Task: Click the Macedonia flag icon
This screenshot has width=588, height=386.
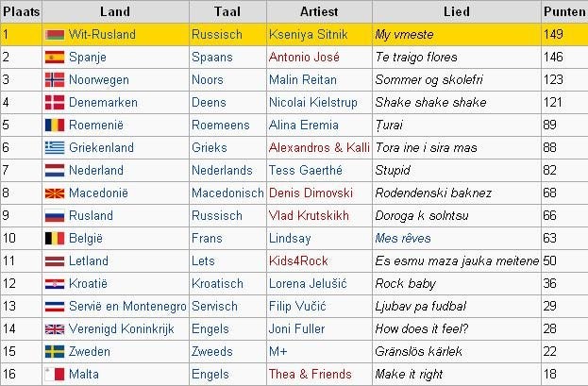Action: click(x=55, y=193)
